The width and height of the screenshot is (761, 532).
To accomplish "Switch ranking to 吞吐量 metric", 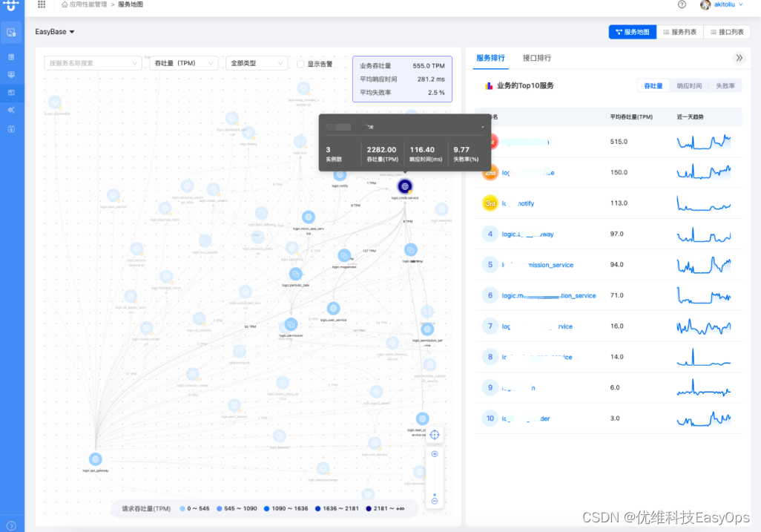I will tap(653, 86).
